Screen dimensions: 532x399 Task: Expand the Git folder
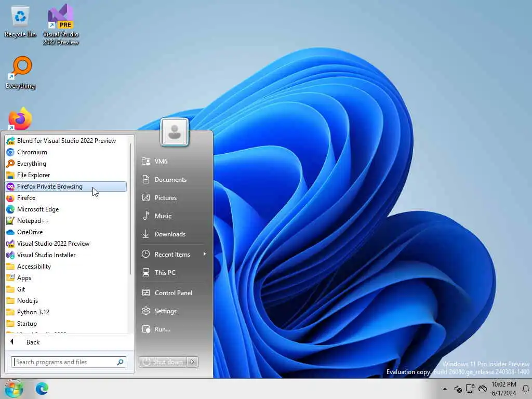[x=66, y=289]
